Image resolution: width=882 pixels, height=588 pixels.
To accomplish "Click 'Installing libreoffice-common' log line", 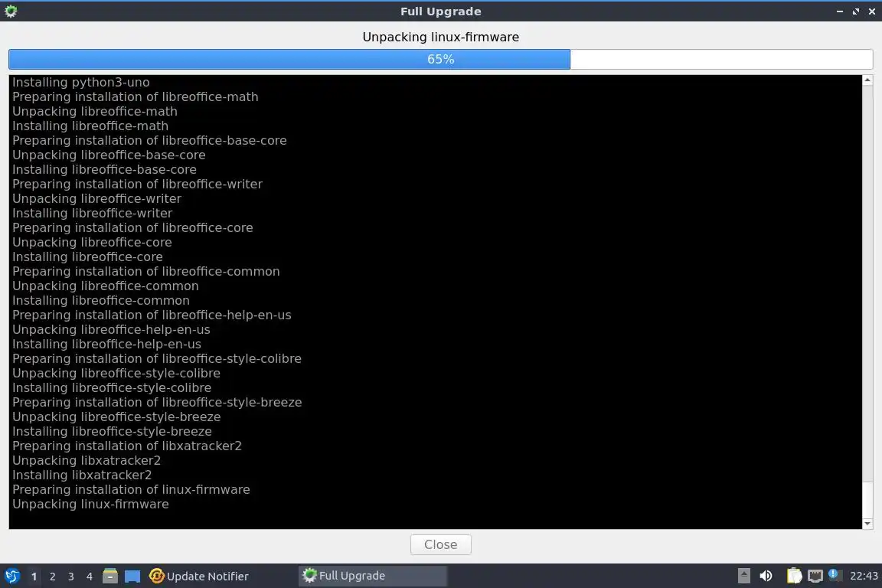I will pos(101,300).
